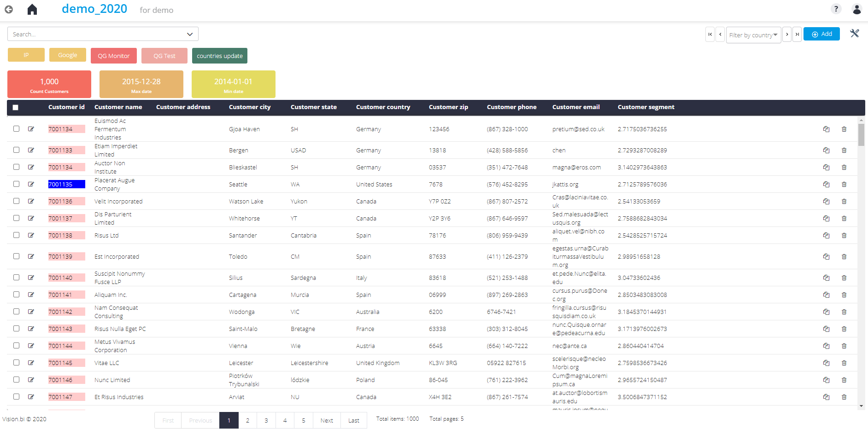Check the row for customer 7001139
The image size is (868, 429).
coord(16,256)
